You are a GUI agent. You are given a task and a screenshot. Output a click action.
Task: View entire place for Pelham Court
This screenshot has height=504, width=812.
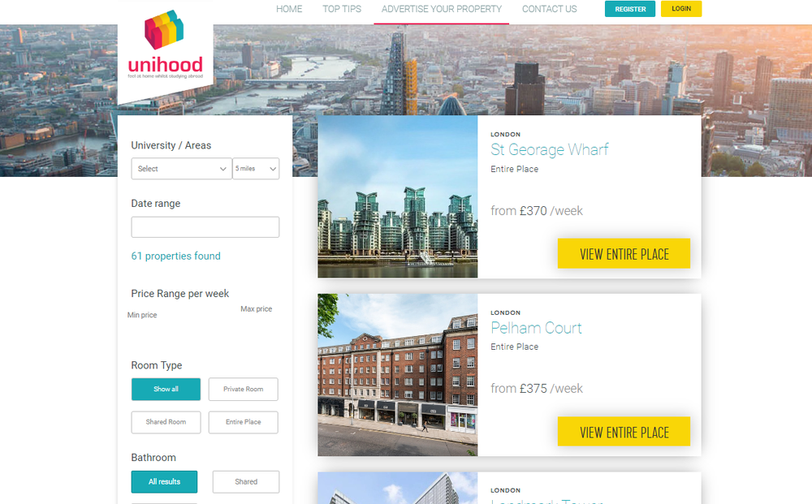624,432
